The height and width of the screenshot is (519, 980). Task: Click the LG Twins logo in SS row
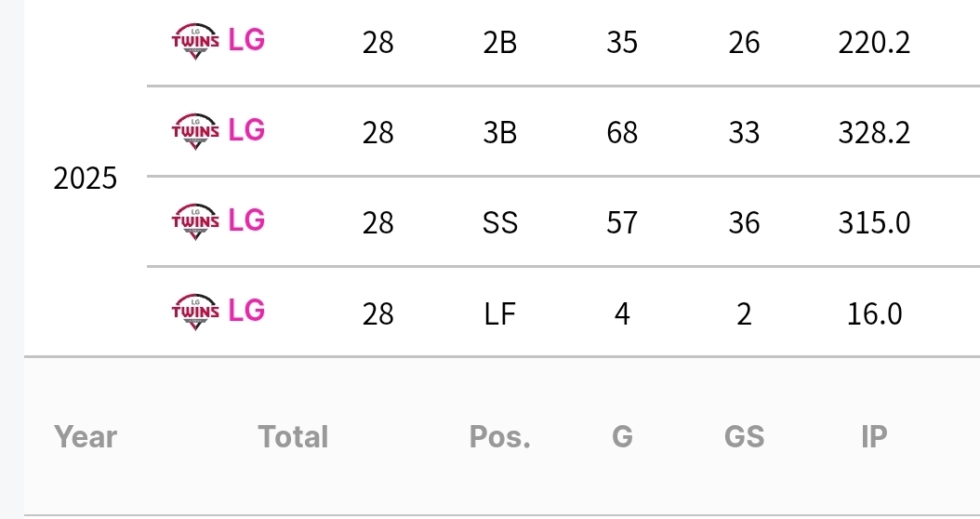click(x=195, y=221)
